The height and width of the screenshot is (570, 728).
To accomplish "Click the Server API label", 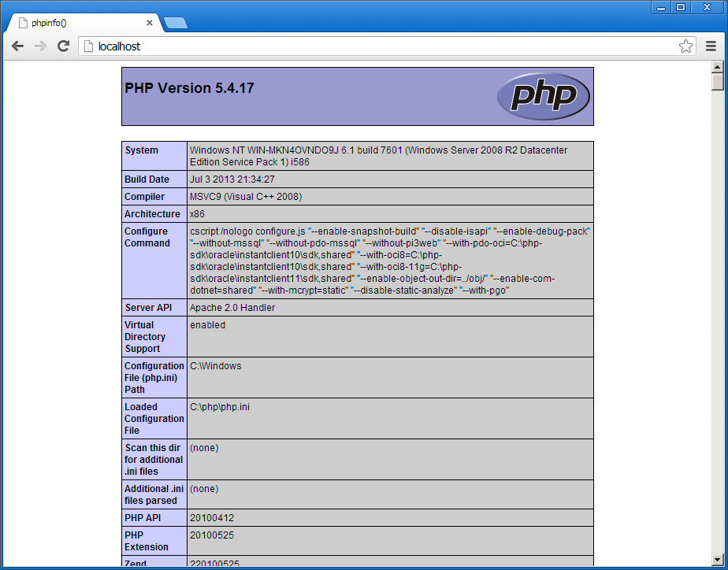I will [148, 308].
